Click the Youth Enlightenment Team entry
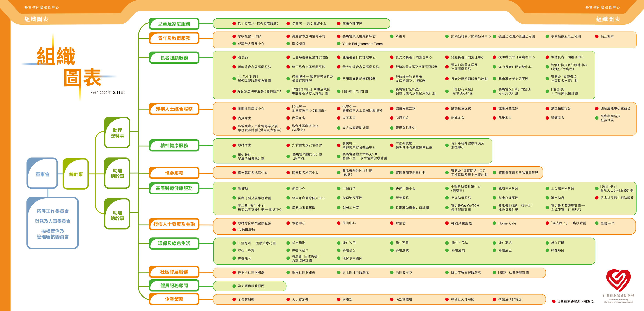Image resolution: width=644 pixels, height=311 pixels. coord(362,44)
